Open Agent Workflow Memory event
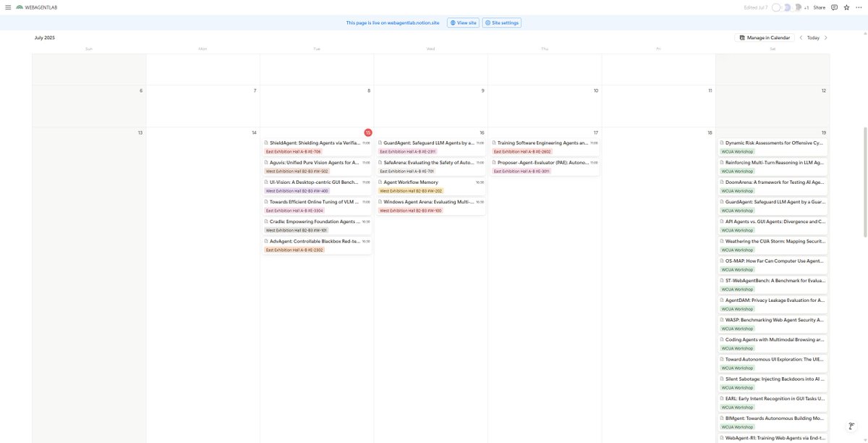This screenshot has height=443, width=868. point(430,185)
